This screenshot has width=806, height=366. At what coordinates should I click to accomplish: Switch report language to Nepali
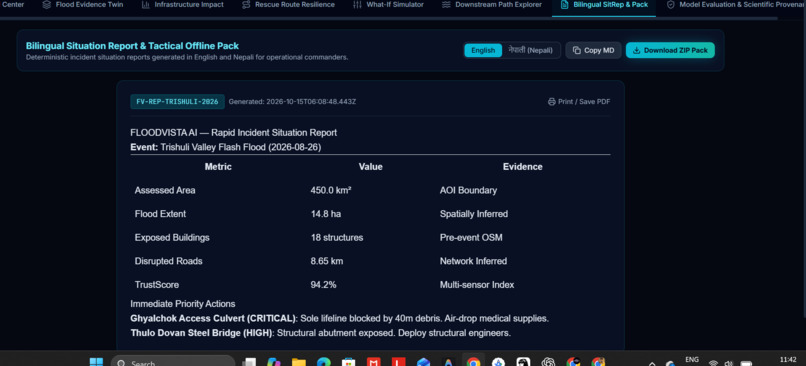530,50
